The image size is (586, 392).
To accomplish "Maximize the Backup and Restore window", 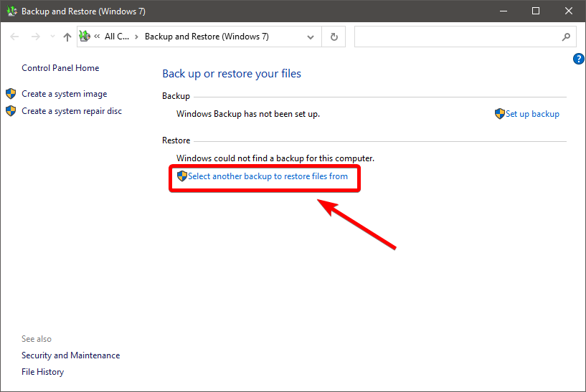I will (x=536, y=11).
